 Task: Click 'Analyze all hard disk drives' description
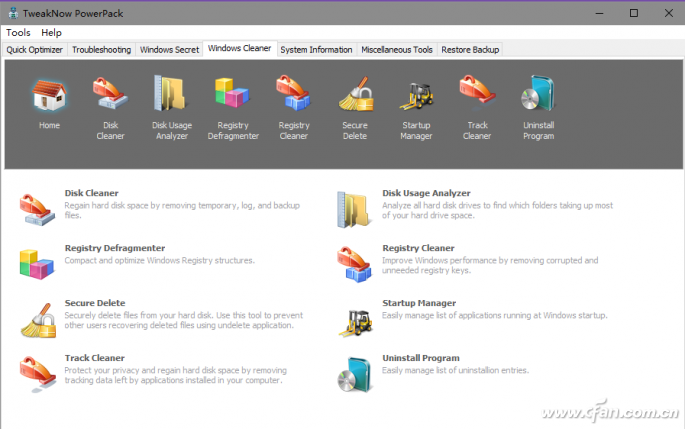[498, 210]
